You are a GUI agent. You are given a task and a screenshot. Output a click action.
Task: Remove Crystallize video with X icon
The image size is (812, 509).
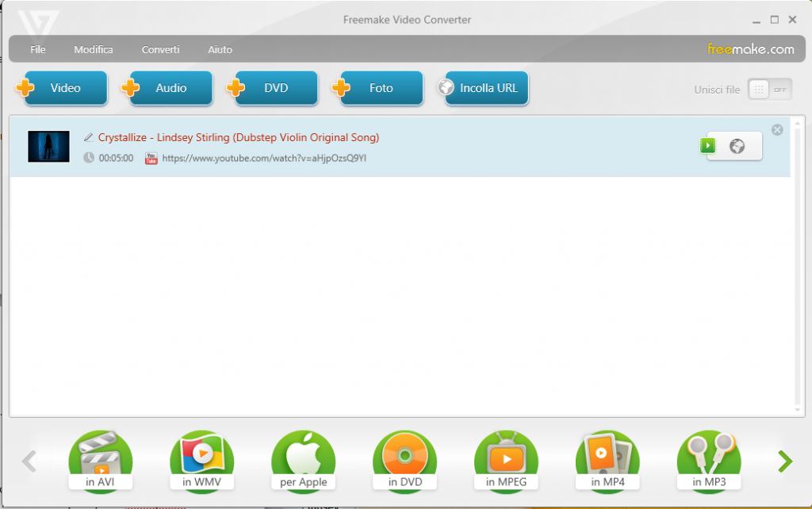tap(777, 130)
